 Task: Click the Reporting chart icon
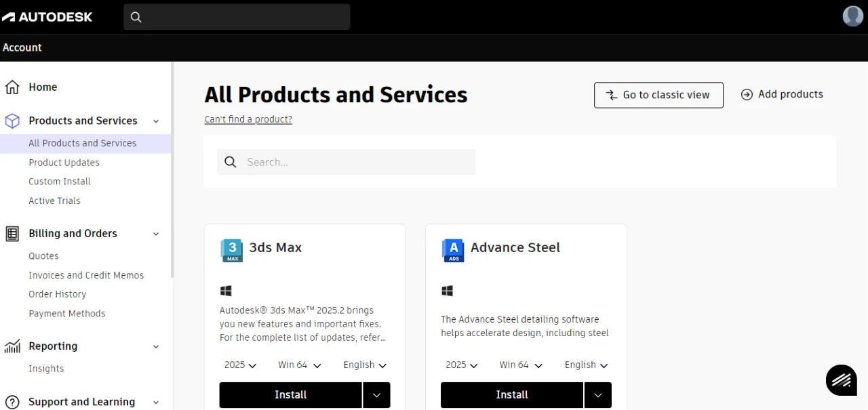[x=12, y=346]
